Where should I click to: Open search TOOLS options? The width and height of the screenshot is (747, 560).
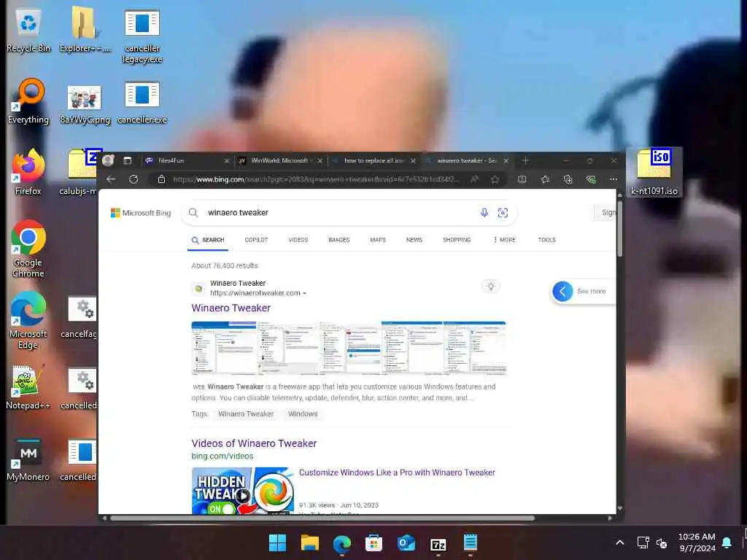547,240
